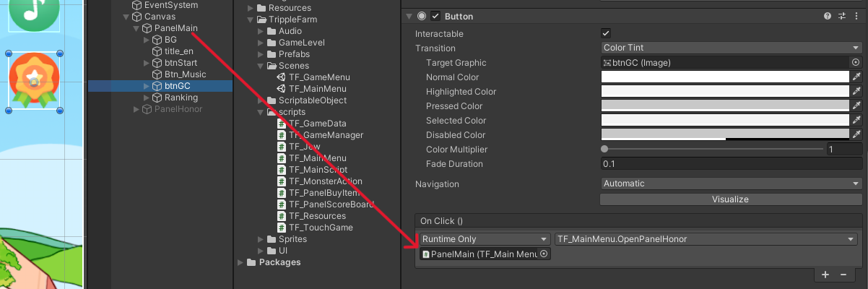The height and width of the screenshot is (289, 868).
Task: Collapse the Canvas hierarchy node
Action: (126, 17)
